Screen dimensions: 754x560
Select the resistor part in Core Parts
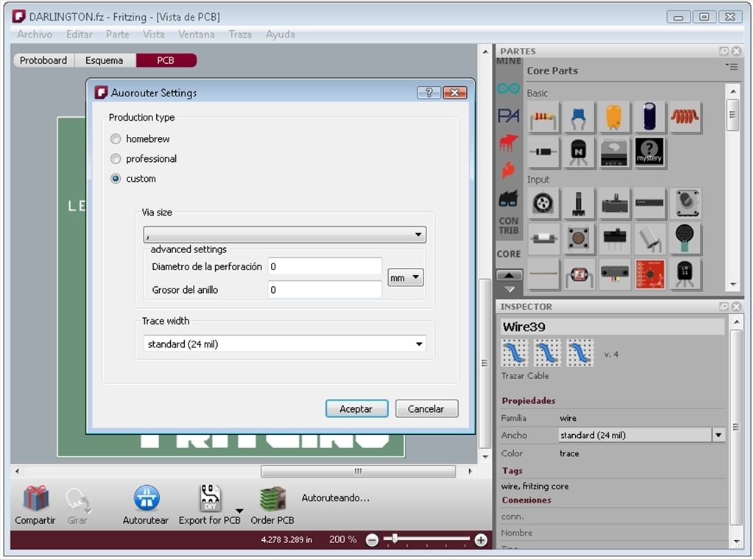[543, 117]
